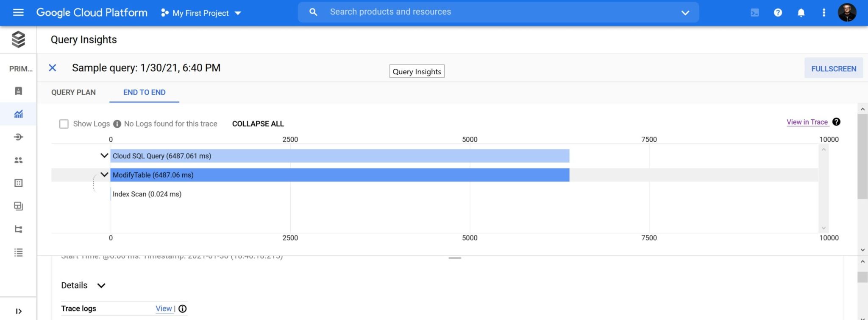Open the Users sidebar icon
This screenshot has width=868, height=320.
point(18,160)
